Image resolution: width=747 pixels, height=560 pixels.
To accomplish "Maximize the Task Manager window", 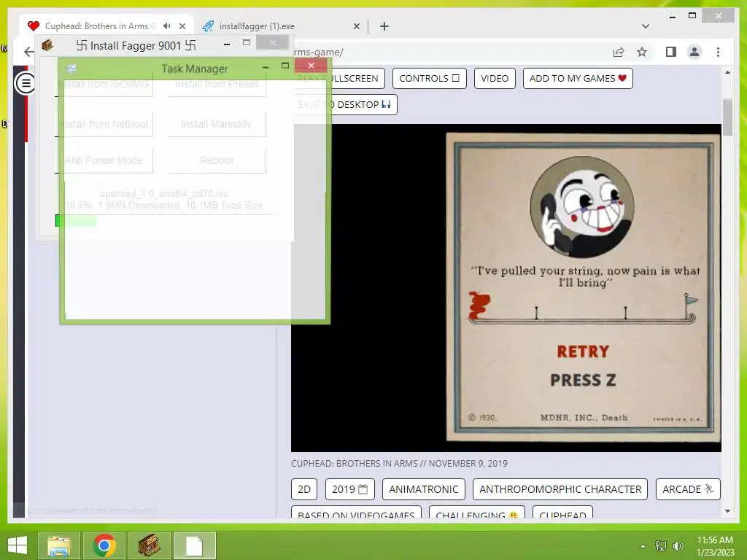I will pyautogui.click(x=285, y=66).
